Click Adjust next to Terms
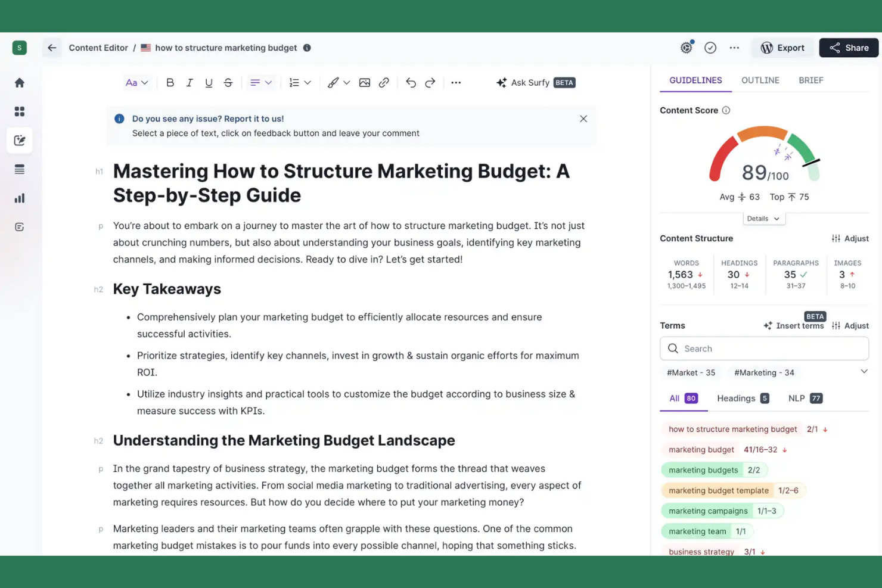The image size is (882, 588). tap(850, 326)
